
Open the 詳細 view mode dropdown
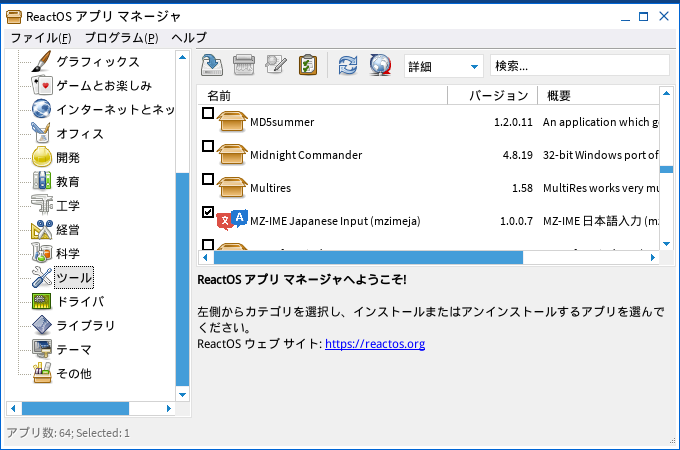[x=444, y=66]
